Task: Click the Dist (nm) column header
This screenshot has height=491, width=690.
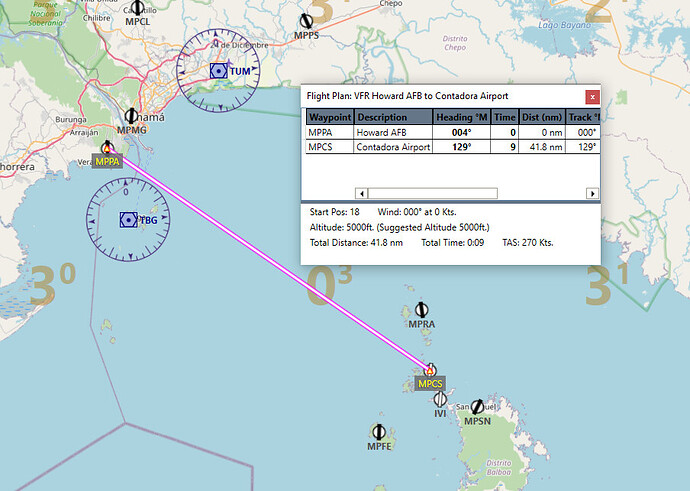Action: 542,117
